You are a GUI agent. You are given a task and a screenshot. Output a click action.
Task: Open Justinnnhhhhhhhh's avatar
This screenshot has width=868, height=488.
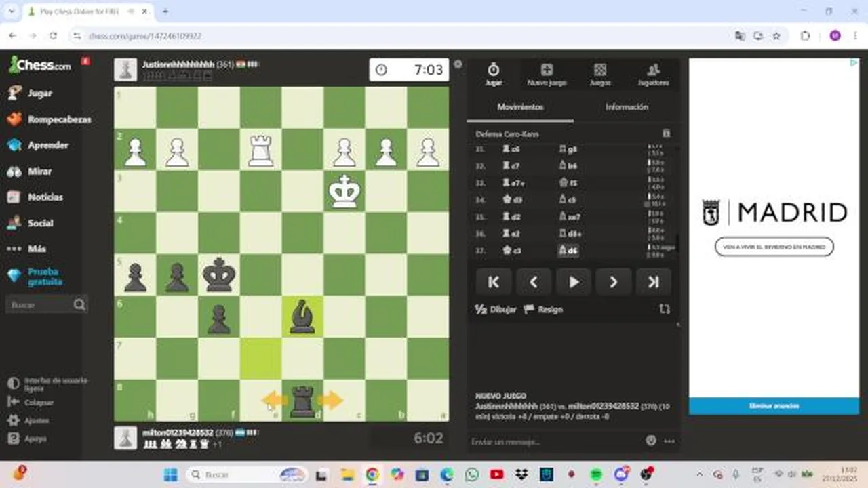point(125,69)
